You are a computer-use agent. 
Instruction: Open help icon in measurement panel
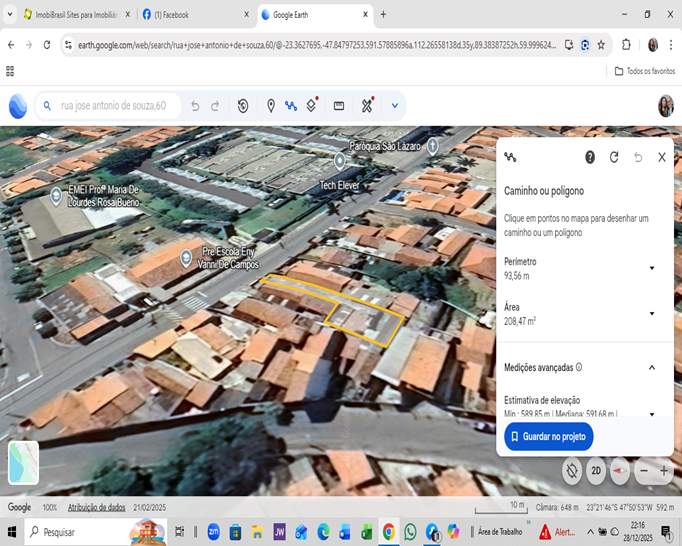(x=590, y=157)
